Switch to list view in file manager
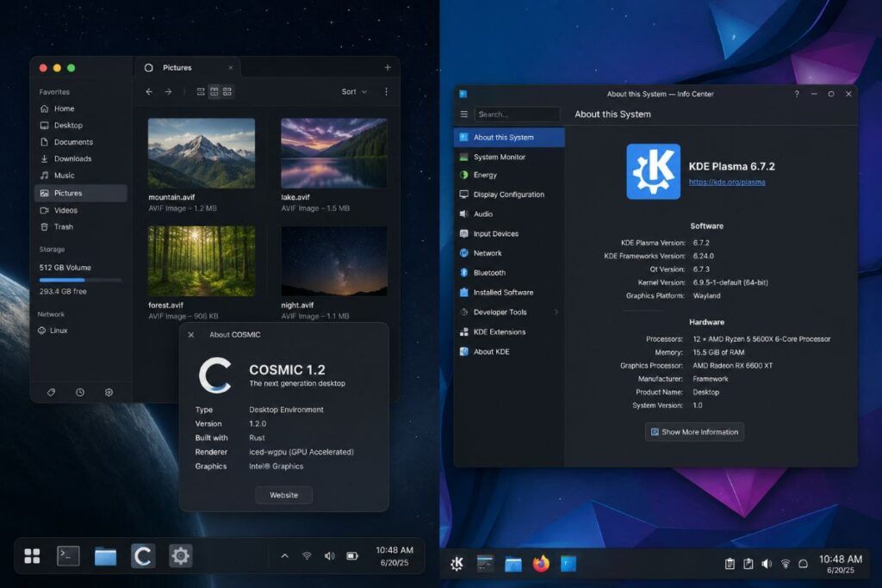Image resolution: width=882 pixels, height=588 pixels. pyautogui.click(x=201, y=91)
